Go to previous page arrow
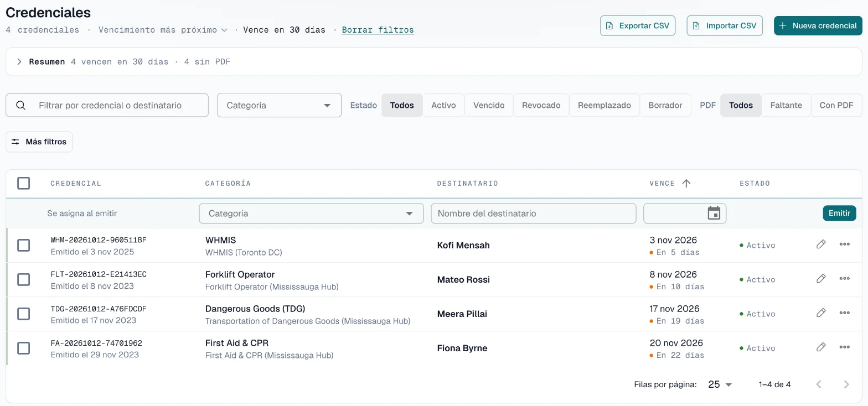 [x=819, y=384]
